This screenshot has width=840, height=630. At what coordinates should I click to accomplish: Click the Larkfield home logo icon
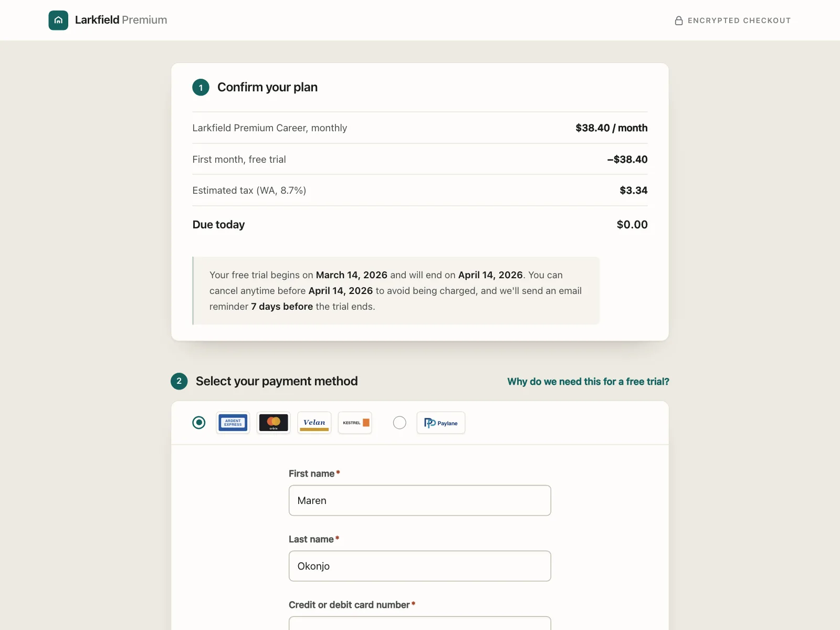point(58,20)
